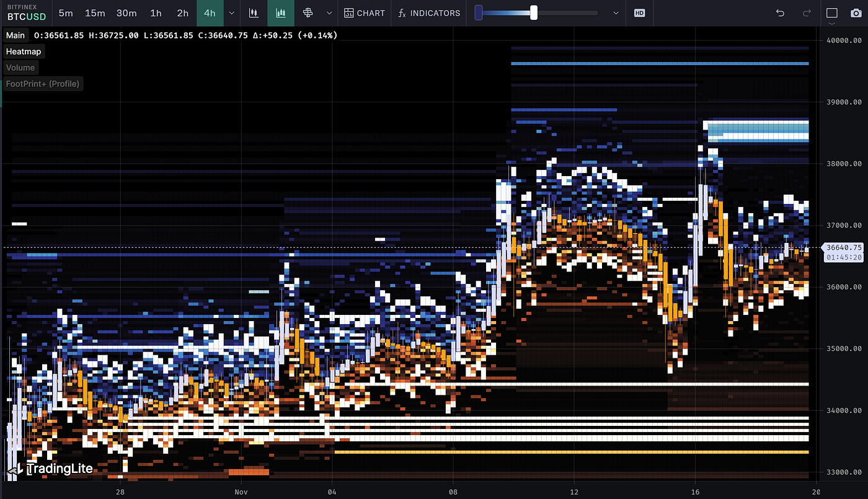The height and width of the screenshot is (499, 868).
Task: Toggle the Volume layer
Action: point(20,68)
